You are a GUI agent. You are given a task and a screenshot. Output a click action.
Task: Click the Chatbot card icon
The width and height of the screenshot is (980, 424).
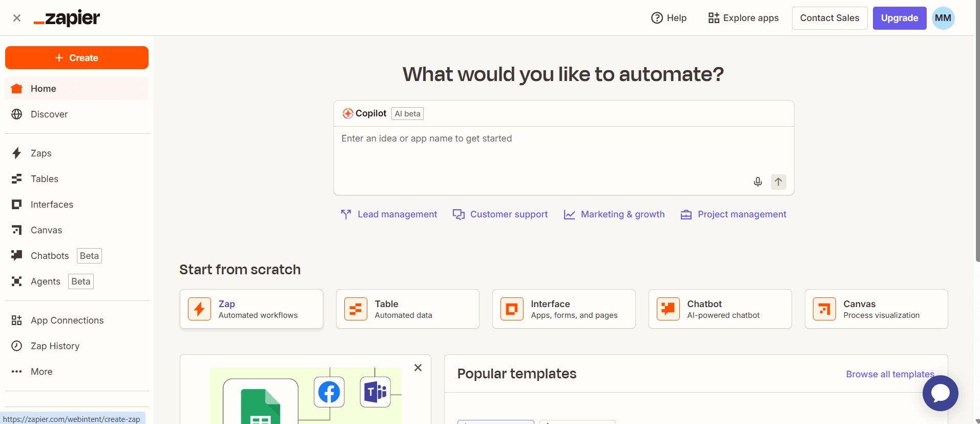tap(668, 309)
